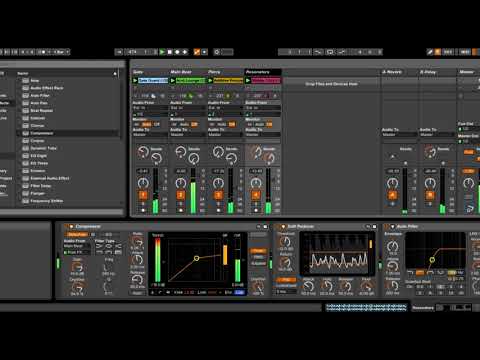Select Expand mode in the Compressor
Image resolution: width=480 pixels, height=360 pixels.
coord(258,264)
